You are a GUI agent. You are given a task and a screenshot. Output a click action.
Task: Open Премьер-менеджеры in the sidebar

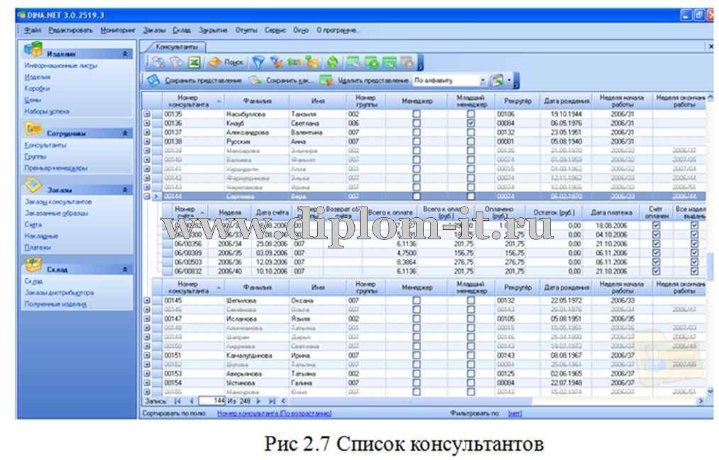[x=56, y=168]
